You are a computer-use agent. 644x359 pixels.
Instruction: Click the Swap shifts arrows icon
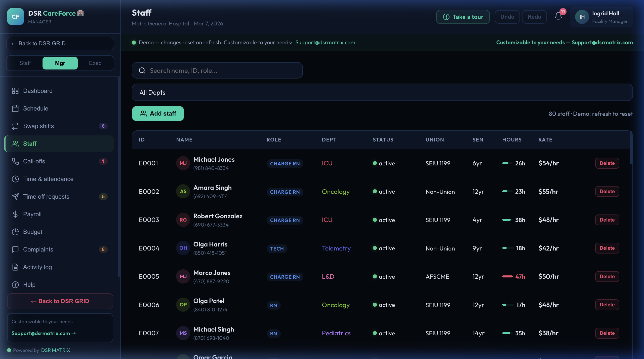point(15,126)
